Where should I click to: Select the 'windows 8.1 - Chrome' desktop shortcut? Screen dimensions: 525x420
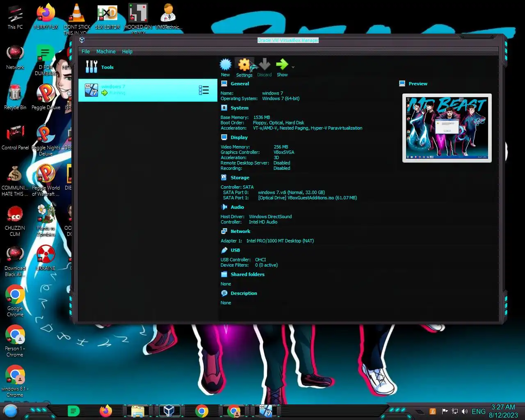click(15, 381)
